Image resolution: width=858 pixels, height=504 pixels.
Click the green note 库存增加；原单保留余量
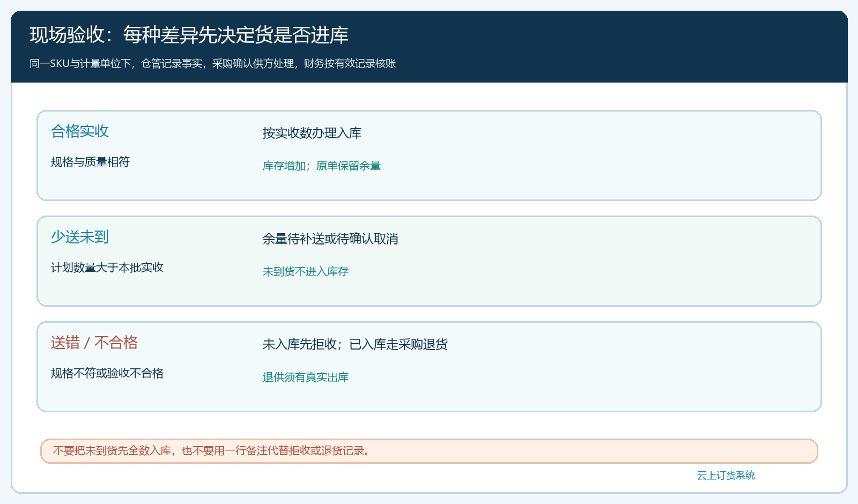pyautogui.click(x=322, y=166)
